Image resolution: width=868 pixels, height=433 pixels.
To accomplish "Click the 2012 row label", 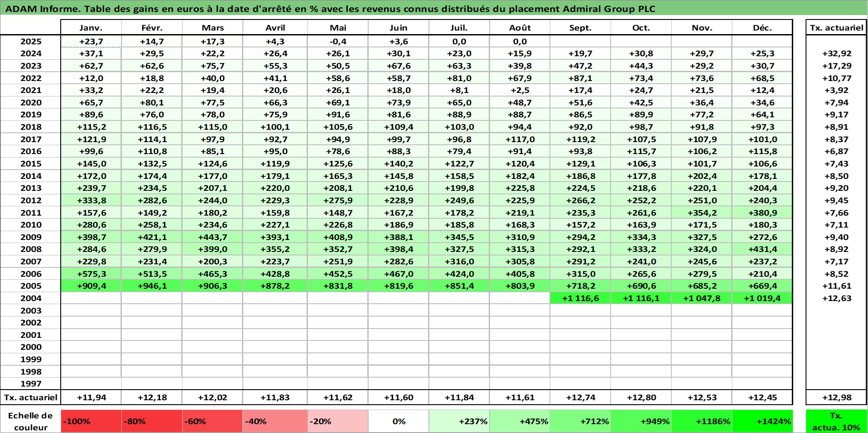I will tap(31, 201).
